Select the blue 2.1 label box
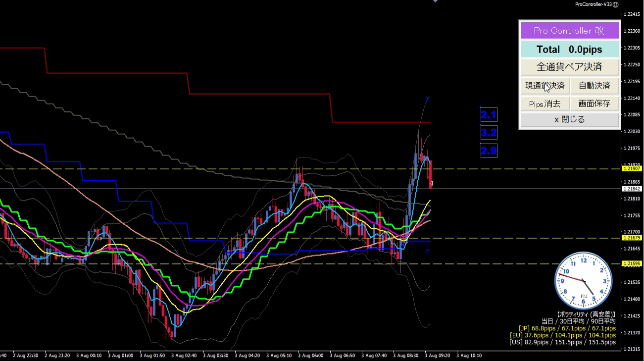Image resolution: width=644 pixels, height=362 pixels. tap(489, 115)
